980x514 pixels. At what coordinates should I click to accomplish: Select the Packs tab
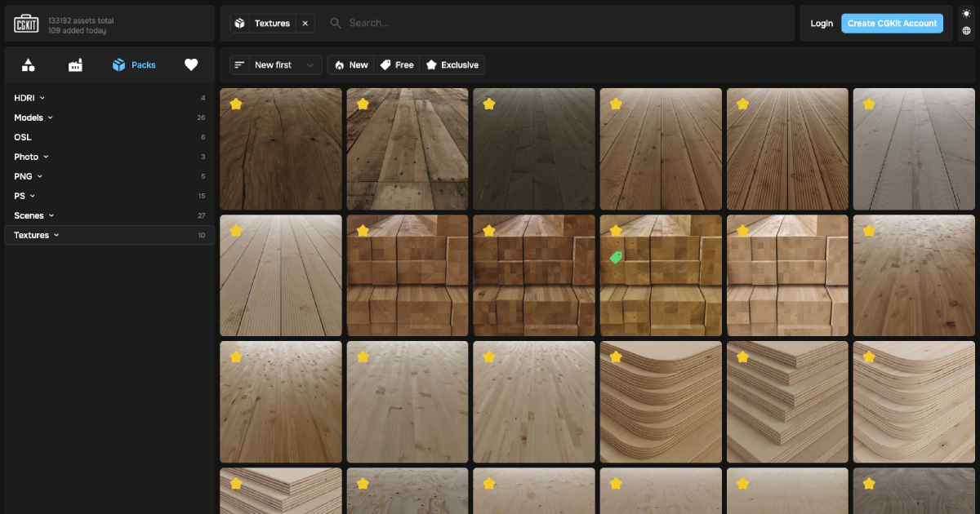click(134, 65)
